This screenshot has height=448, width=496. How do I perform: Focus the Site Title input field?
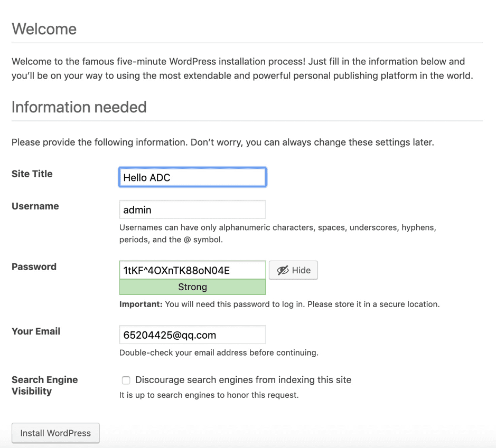tap(192, 177)
